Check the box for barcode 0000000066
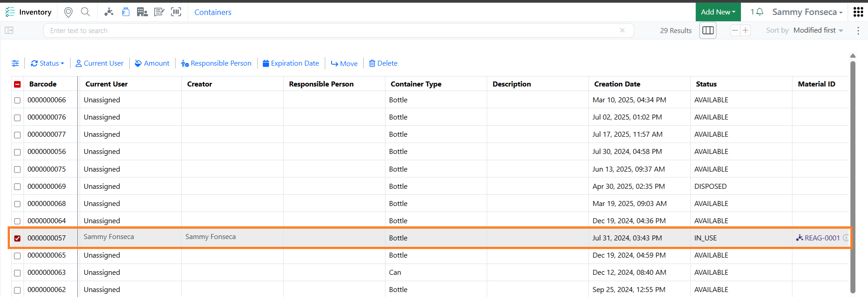 click(x=17, y=100)
